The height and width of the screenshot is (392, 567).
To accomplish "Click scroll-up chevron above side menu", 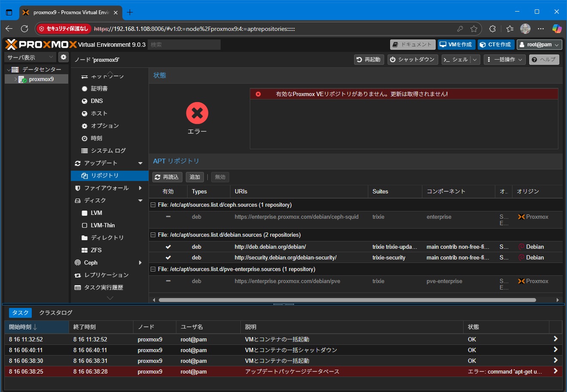I will [x=110, y=73].
